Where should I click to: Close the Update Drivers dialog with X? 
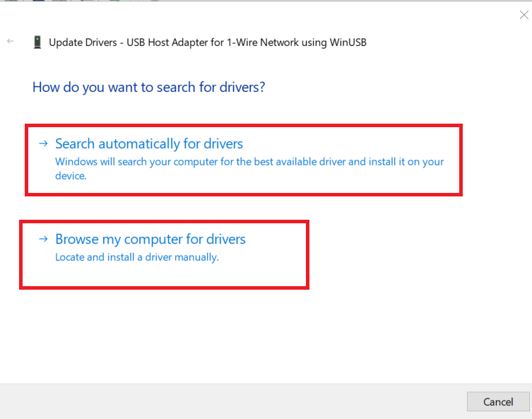pos(524,15)
